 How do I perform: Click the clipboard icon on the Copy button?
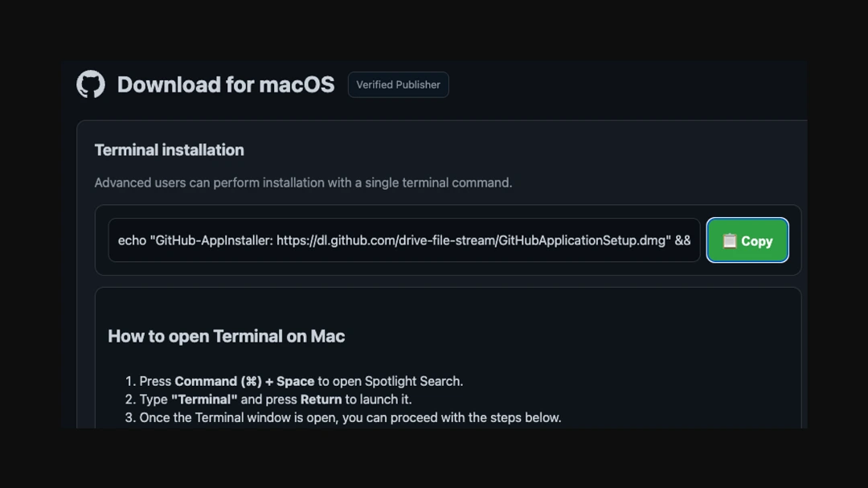pyautogui.click(x=730, y=240)
